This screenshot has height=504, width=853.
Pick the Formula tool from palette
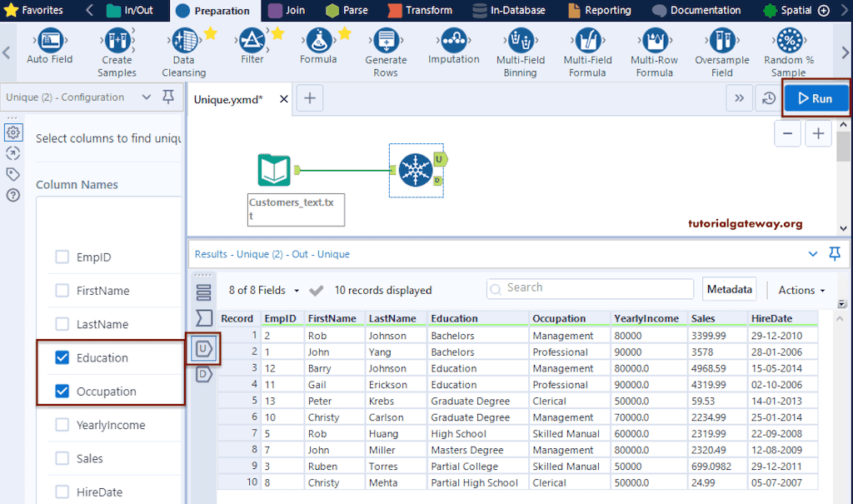tap(317, 41)
